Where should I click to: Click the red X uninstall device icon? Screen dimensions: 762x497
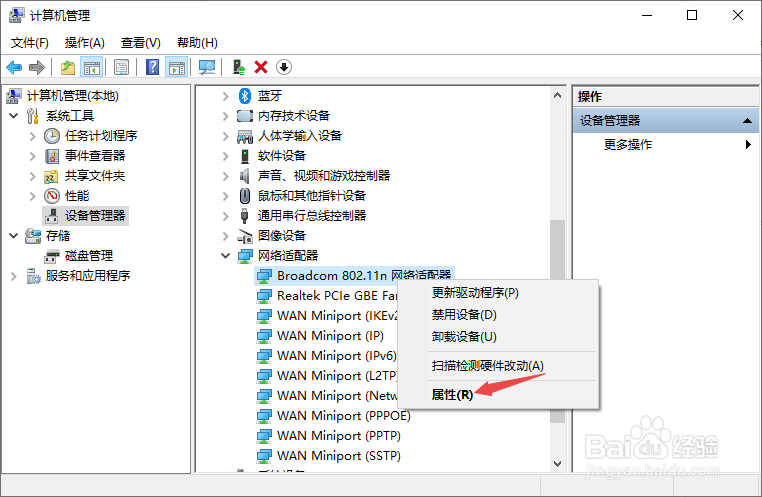point(261,67)
